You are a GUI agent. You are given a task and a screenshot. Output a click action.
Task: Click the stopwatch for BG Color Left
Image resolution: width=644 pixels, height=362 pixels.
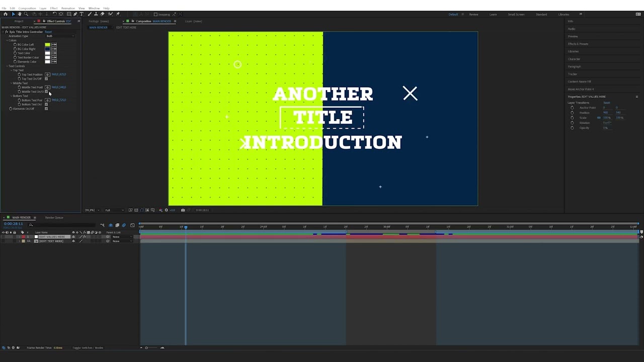15,45
